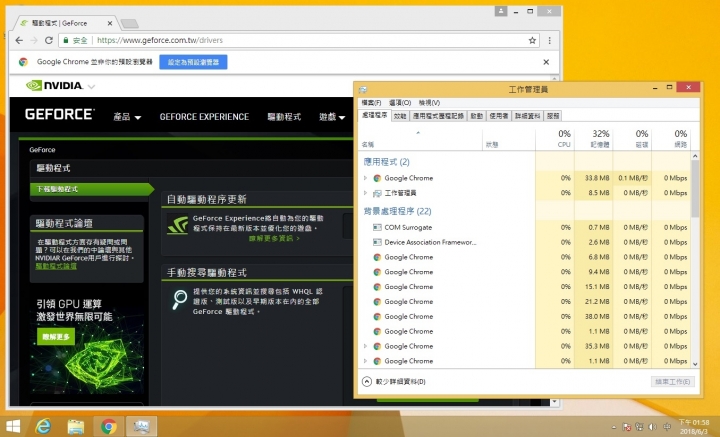The image size is (720, 437).
Task: Sort processes by 記憶體 column
Action: click(x=593, y=139)
